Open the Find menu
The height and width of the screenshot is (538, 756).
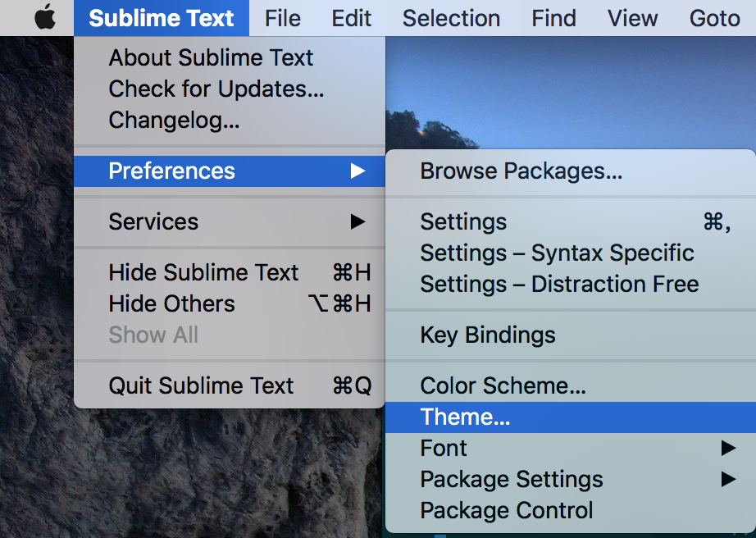[553, 18]
